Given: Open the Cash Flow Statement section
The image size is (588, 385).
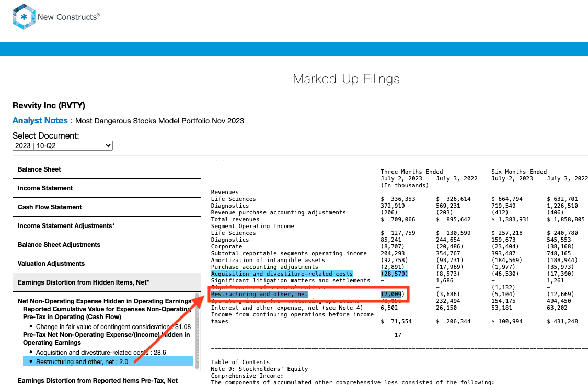Looking at the screenshot, I should click(x=107, y=207).
